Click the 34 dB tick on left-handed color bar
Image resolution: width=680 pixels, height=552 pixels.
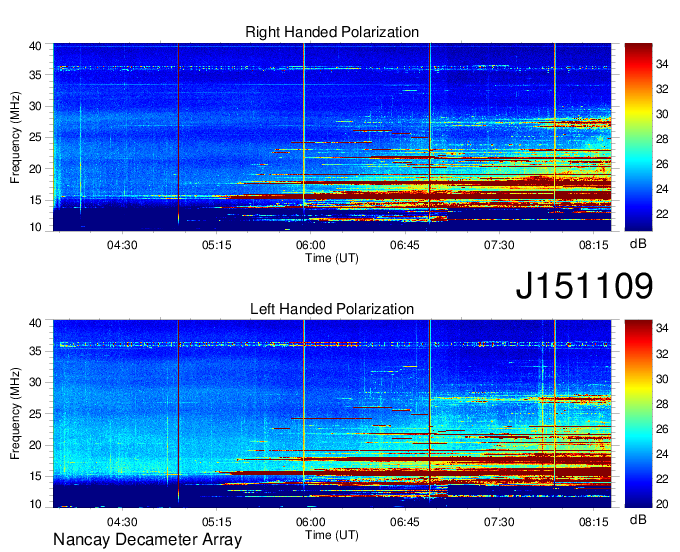click(662, 328)
